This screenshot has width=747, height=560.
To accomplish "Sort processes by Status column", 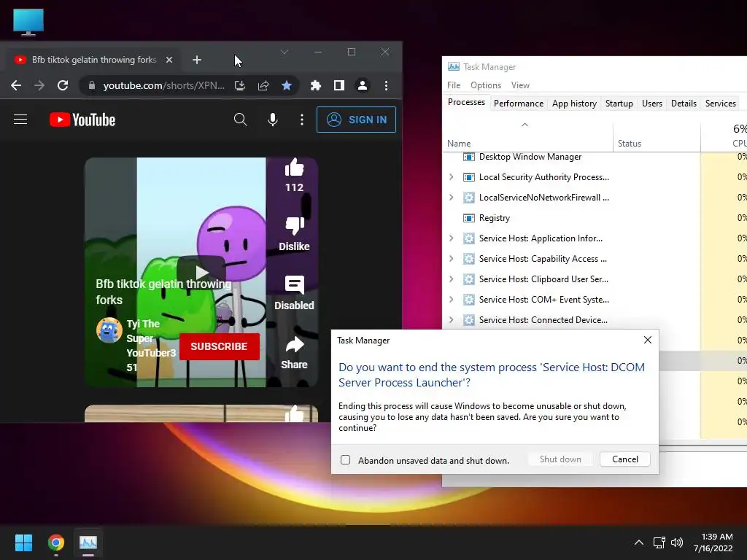I will click(657, 136).
